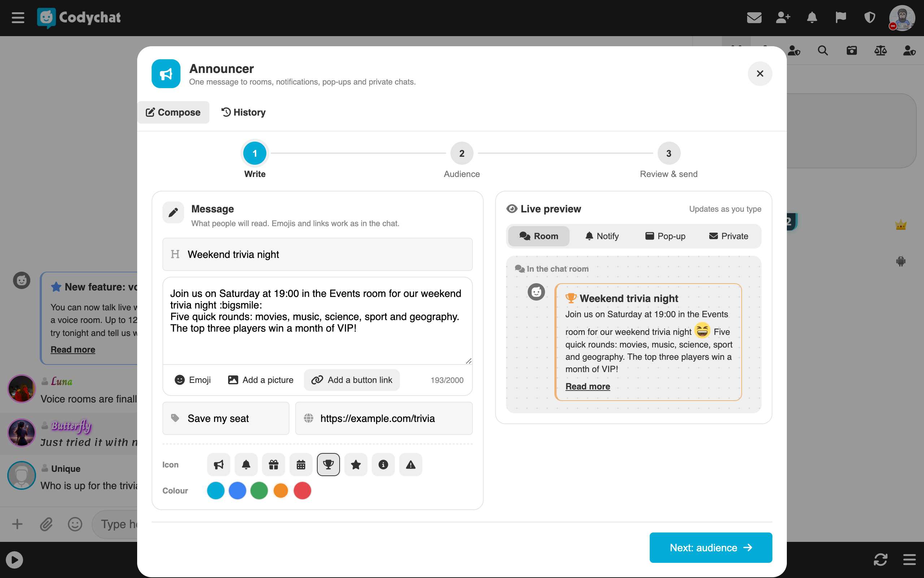Viewport: 924px width, 578px height.
Task: Select the trophy icon option
Action: pos(328,465)
